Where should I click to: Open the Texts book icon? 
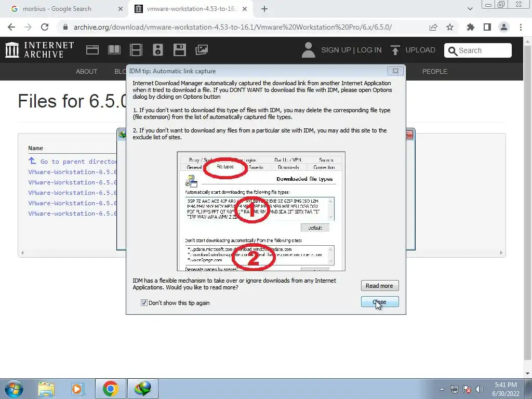[114, 50]
